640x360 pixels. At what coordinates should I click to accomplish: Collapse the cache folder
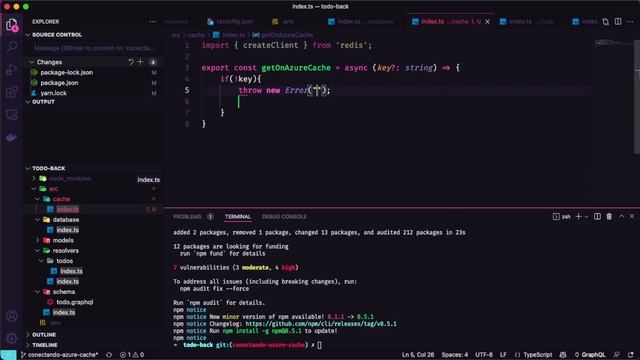click(x=38, y=199)
